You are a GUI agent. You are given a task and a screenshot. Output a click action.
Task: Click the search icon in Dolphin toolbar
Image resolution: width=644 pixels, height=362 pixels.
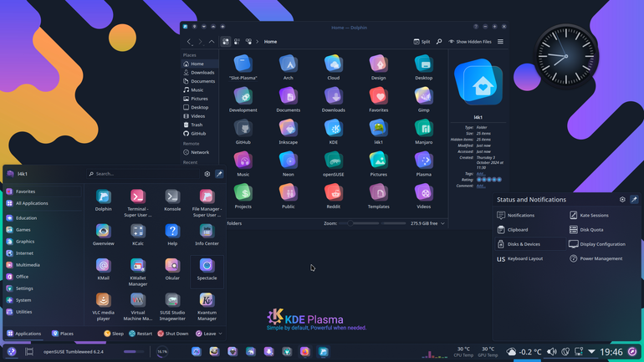[439, 42]
